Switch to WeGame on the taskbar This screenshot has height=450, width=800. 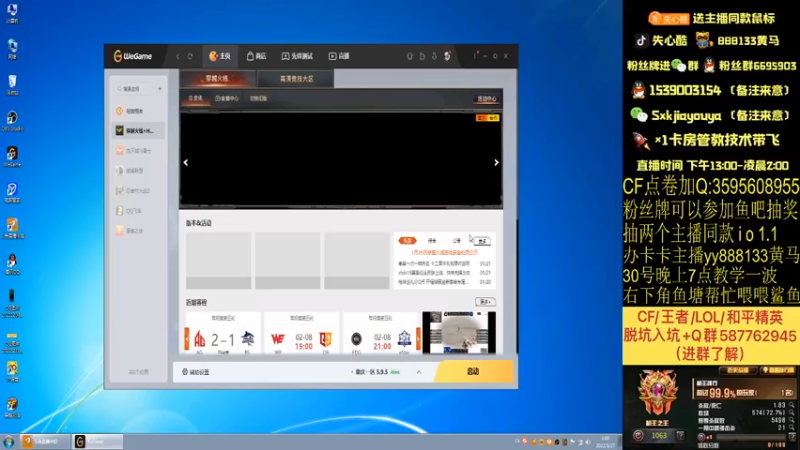pos(98,441)
